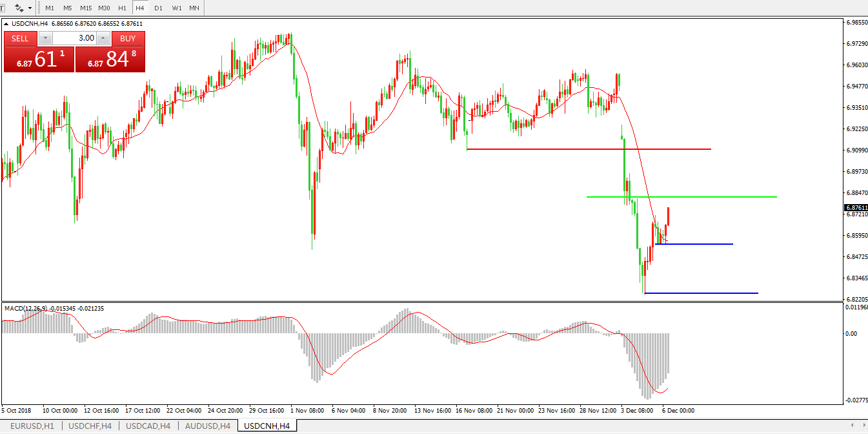Select the green horizontal line on chart
868x434 pixels.
710,196
